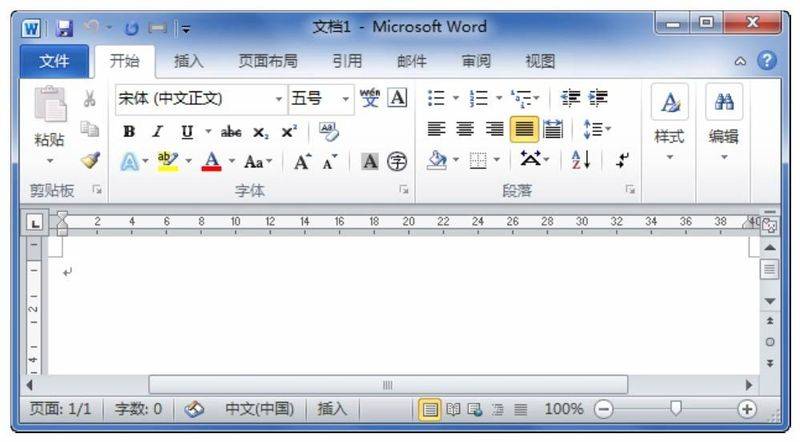
Task: Toggle strikethrough abc formatting
Action: coord(231,132)
